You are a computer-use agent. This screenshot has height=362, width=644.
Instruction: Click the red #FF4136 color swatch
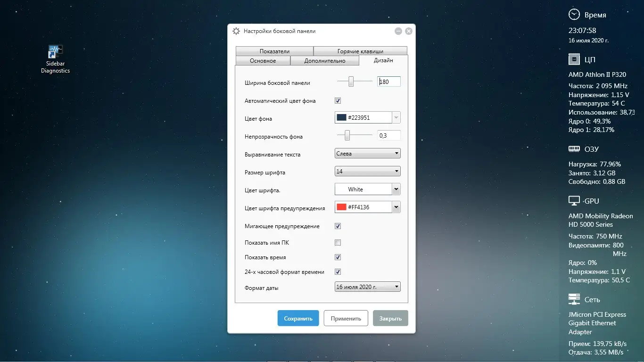tap(341, 207)
